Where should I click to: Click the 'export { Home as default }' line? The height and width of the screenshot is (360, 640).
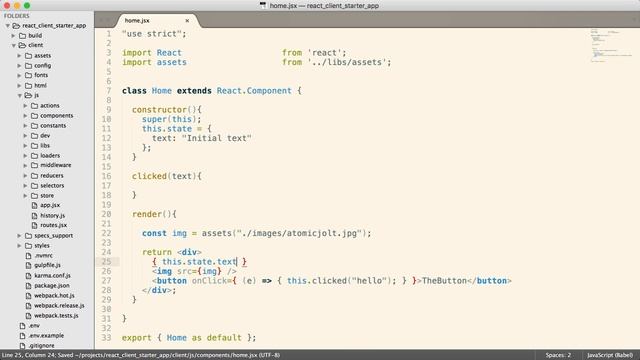(189, 338)
